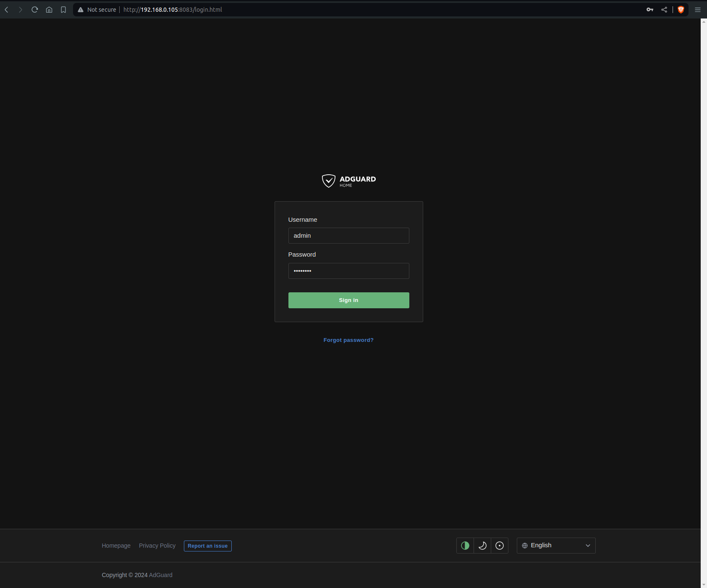707x588 pixels.
Task: Click the Username input field
Action: 348,236
